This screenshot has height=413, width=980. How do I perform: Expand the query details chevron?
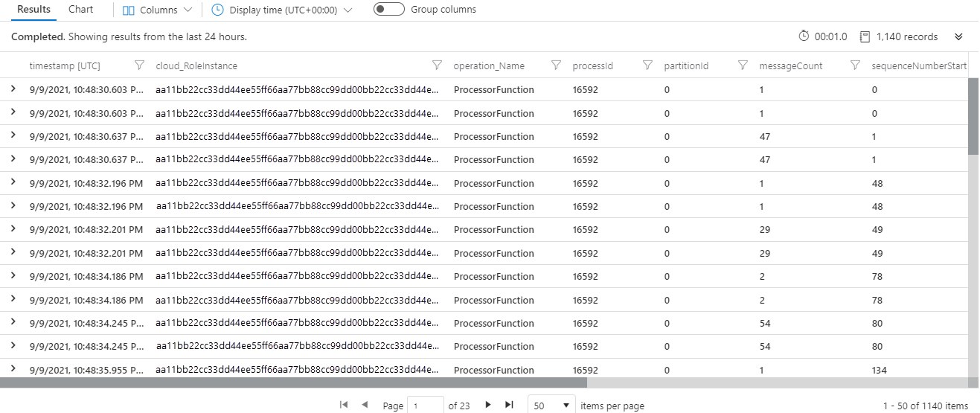tap(958, 36)
